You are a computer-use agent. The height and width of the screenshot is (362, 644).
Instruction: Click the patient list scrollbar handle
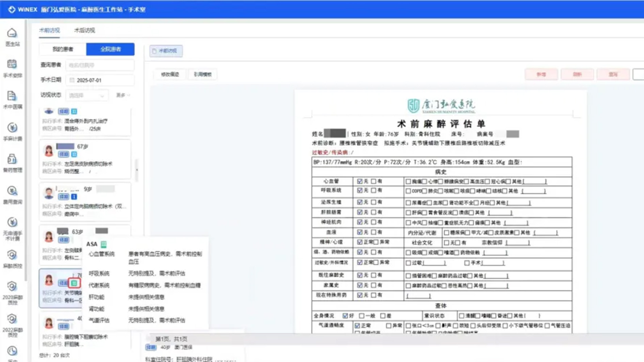(137, 170)
